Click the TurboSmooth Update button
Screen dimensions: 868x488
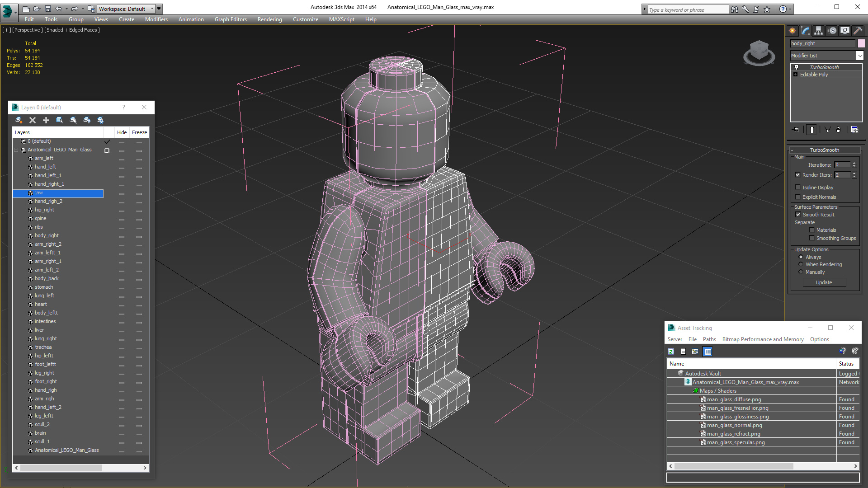click(x=824, y=282)
